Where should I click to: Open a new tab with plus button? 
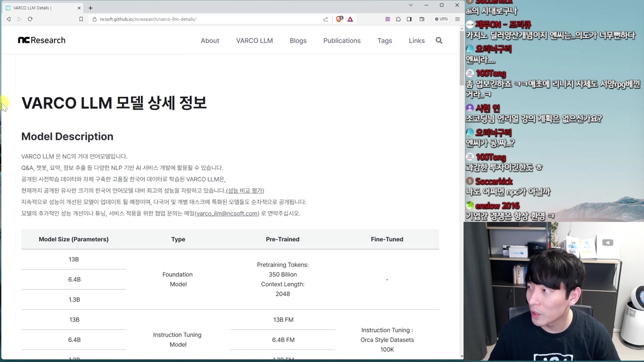click(91, 8)
